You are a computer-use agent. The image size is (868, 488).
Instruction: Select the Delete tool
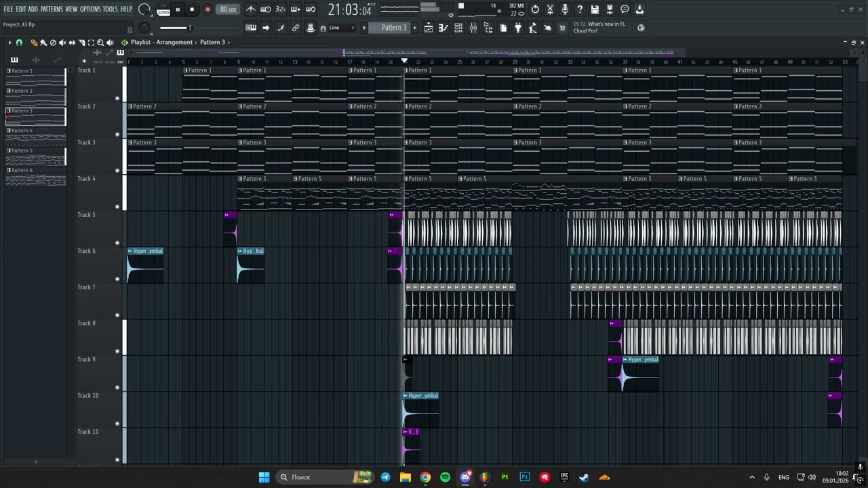tap(53, 42)
